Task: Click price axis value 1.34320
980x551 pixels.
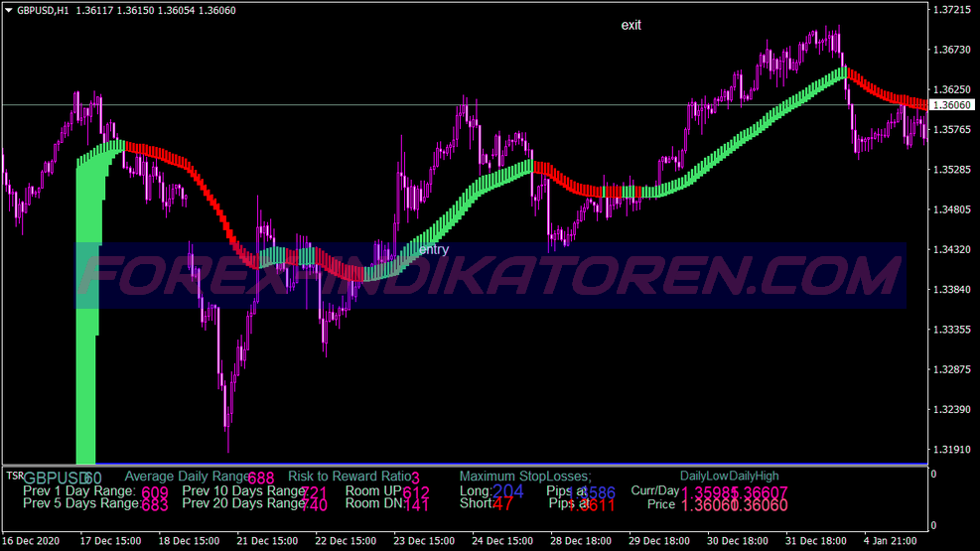Action: click(951, 249)
